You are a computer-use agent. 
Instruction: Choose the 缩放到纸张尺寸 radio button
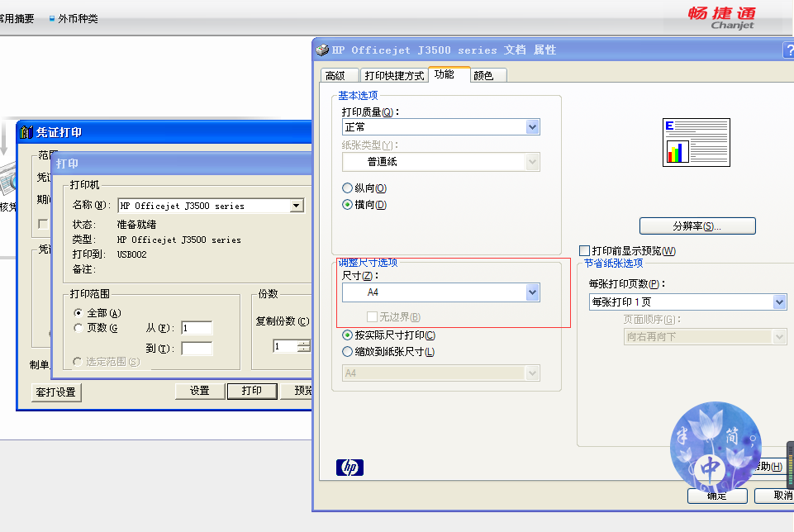[348, 352]
